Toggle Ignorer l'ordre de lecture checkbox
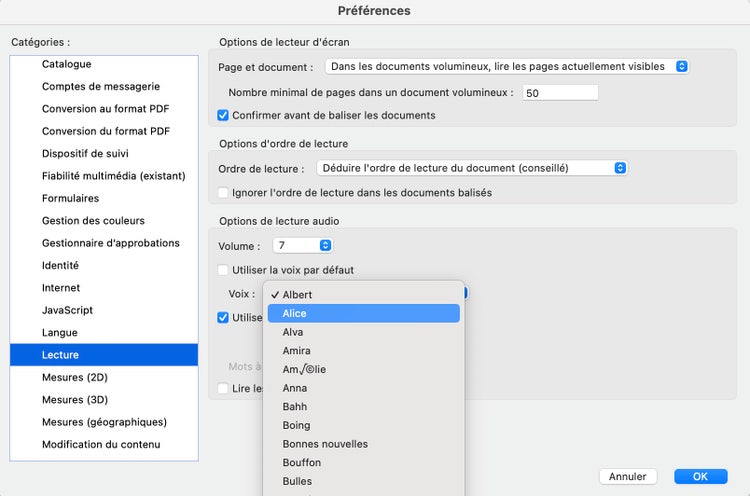This screenshot has width=750, height=496. (x=224, y=192)
